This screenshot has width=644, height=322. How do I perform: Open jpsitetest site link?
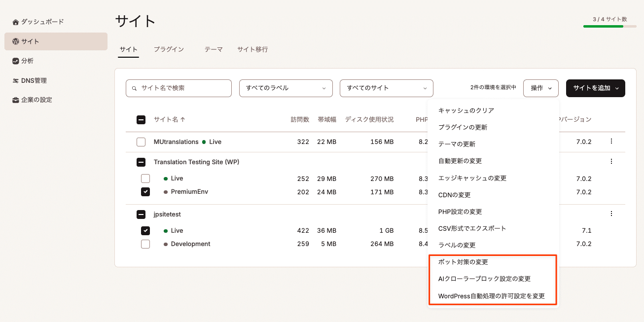click(x=167, y=214)
